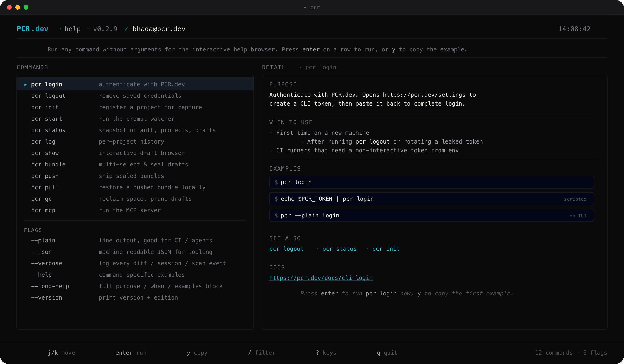Click the 14:08:42 clock
The width and height of the screenshot is (624, 364).
[574, 29]
